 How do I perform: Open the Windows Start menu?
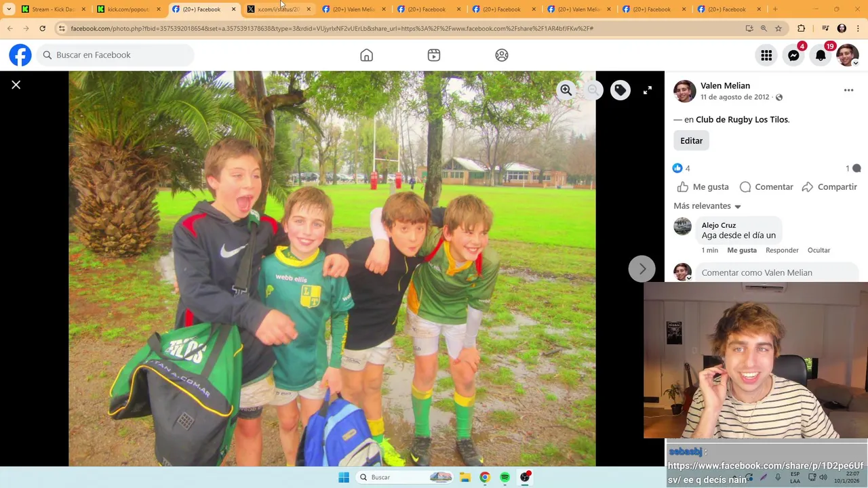[x=344, y=477]
